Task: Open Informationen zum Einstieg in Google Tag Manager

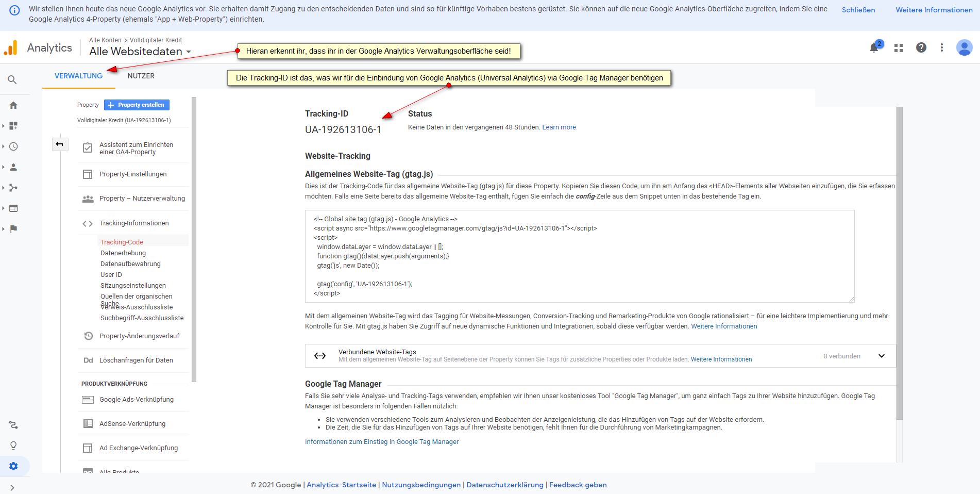Action: tap(382, 442)
